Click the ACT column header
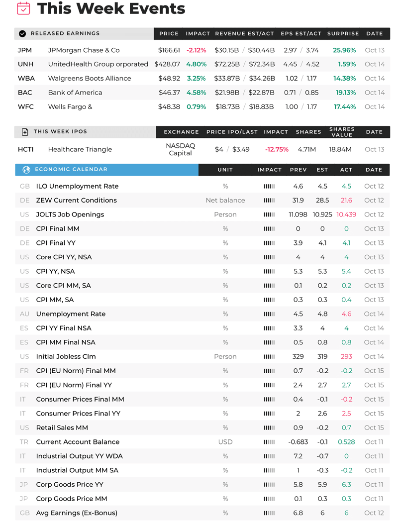Screen dimensions: 401x532 coord(346,170)
